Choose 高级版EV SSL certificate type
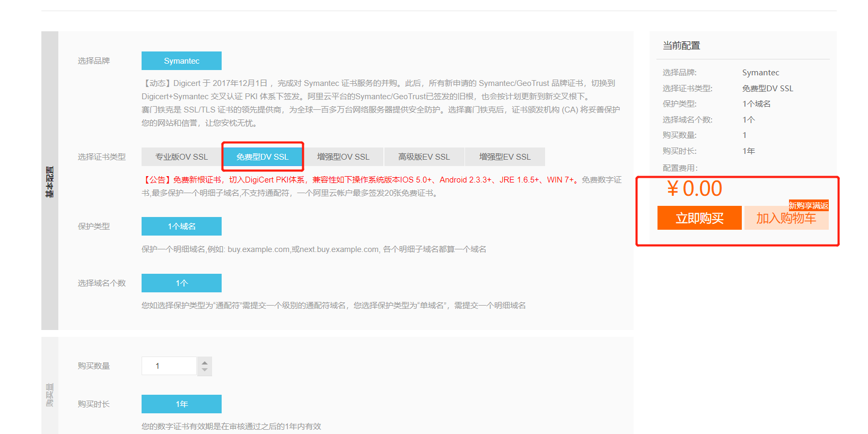The image size is (868, 434). pos(424,157)
